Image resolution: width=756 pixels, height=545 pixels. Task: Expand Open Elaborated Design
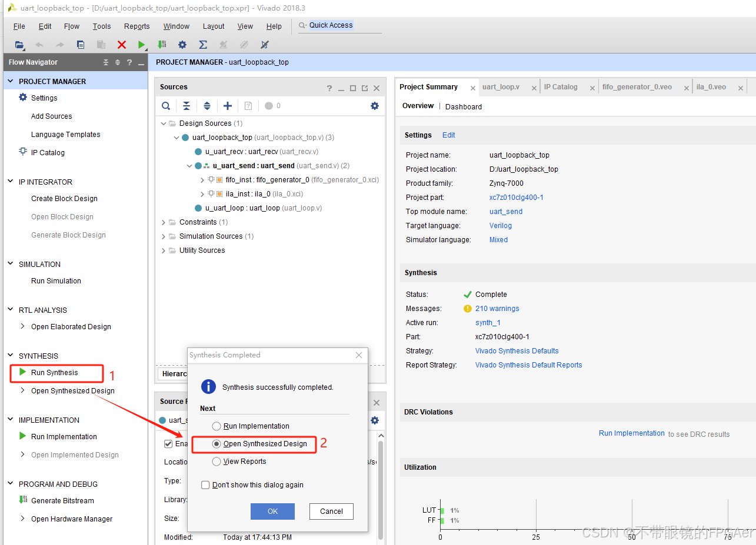(x=22, y=326)
